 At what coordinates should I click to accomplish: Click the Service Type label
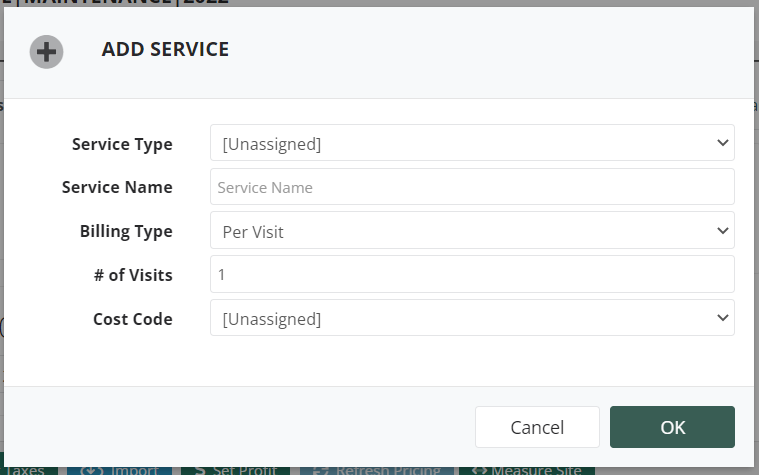[x=122, y=144]
